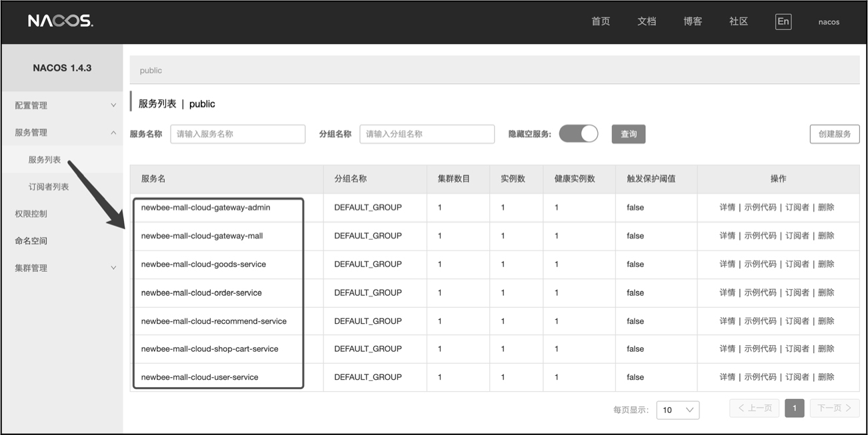The width and height of the screenshot is (868, 435).
Task: Select page 1 in pagination
Action: (x=795, y=408)
